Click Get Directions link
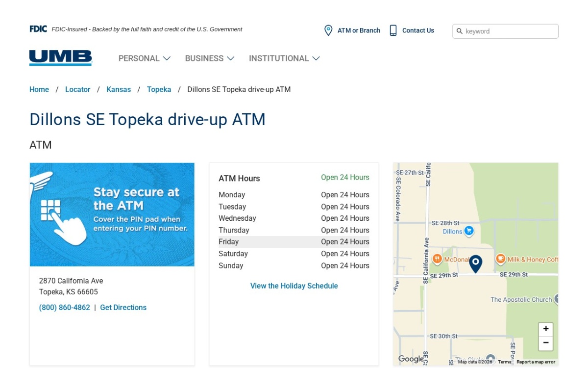The width and height of the screenshot is (588, 368). pyautogui.click(x=123, y=308)
